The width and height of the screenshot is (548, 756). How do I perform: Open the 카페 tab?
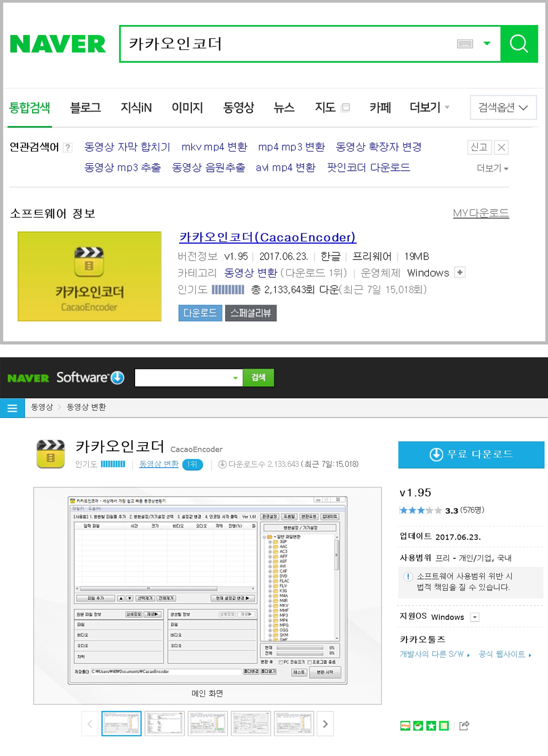[x=380, y=108]
